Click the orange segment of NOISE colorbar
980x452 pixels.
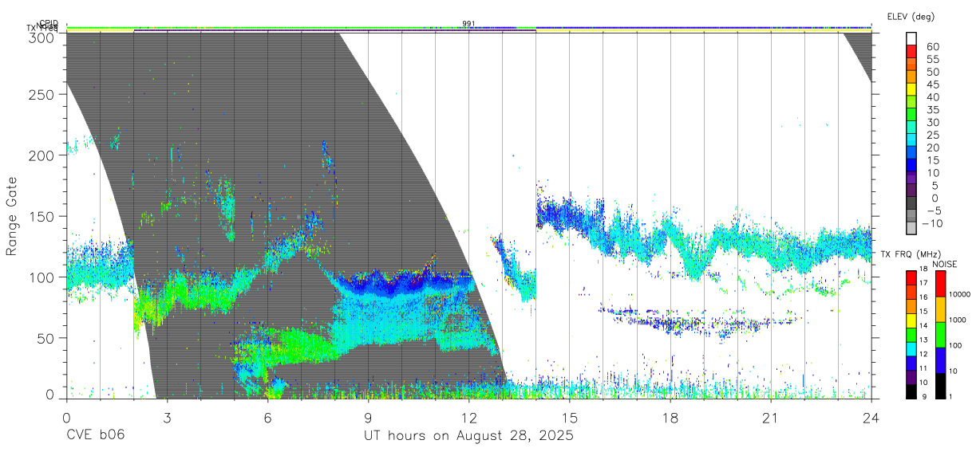(x=940, y=309)
